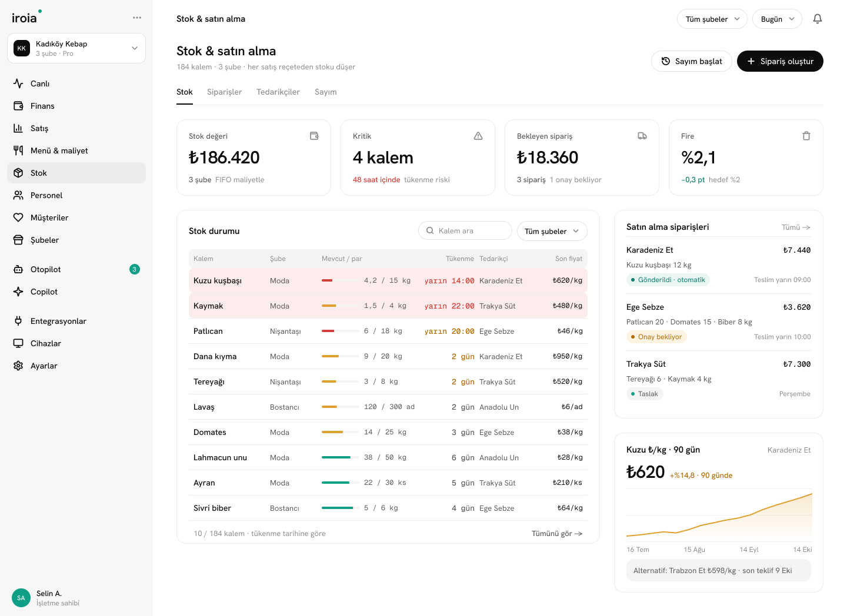Open Copilot sparkle icon in sidebar

(18, 292)
